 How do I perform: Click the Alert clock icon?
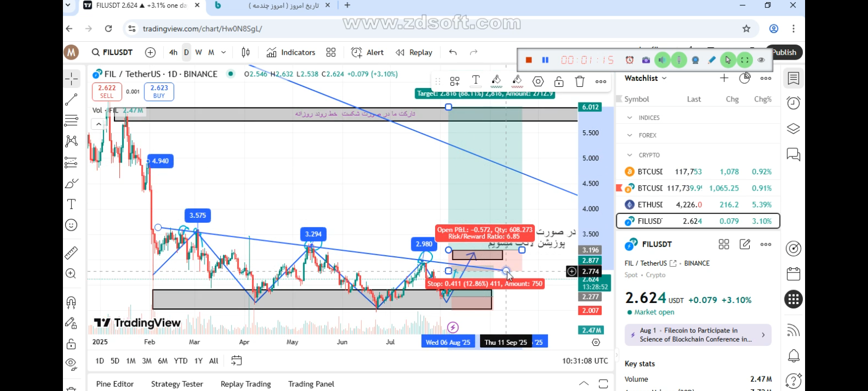click(356, 53)
